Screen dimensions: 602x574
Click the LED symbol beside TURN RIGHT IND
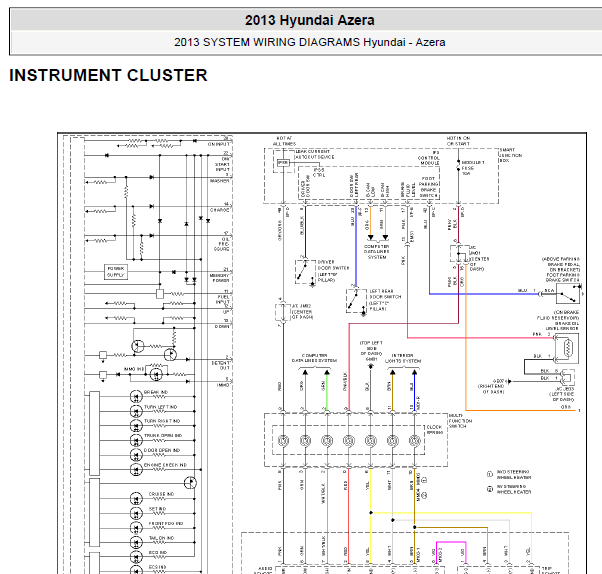click(x=136, y=425)
